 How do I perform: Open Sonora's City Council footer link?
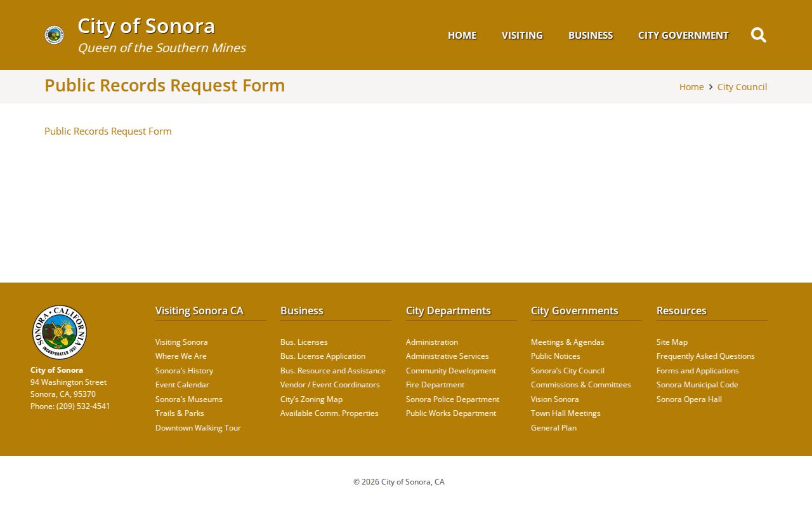click(568, 371)
